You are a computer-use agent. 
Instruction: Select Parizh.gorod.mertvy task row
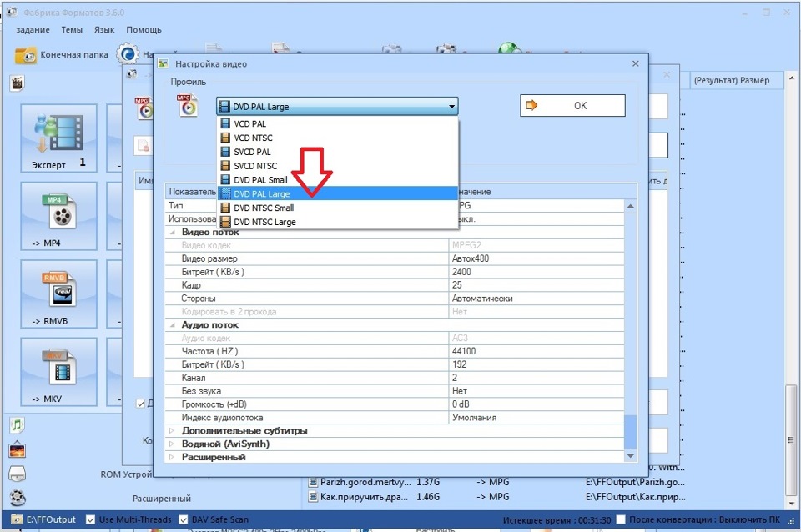496,483
